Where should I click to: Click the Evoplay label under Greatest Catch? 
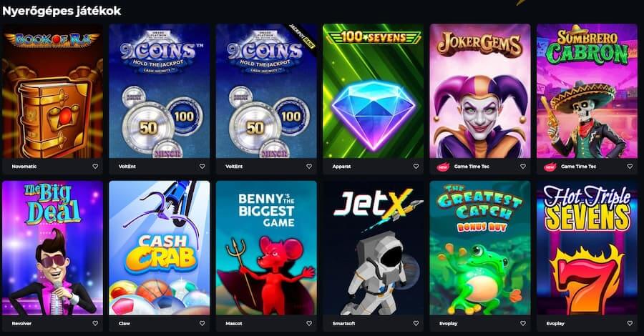click(x=448, y=323)
